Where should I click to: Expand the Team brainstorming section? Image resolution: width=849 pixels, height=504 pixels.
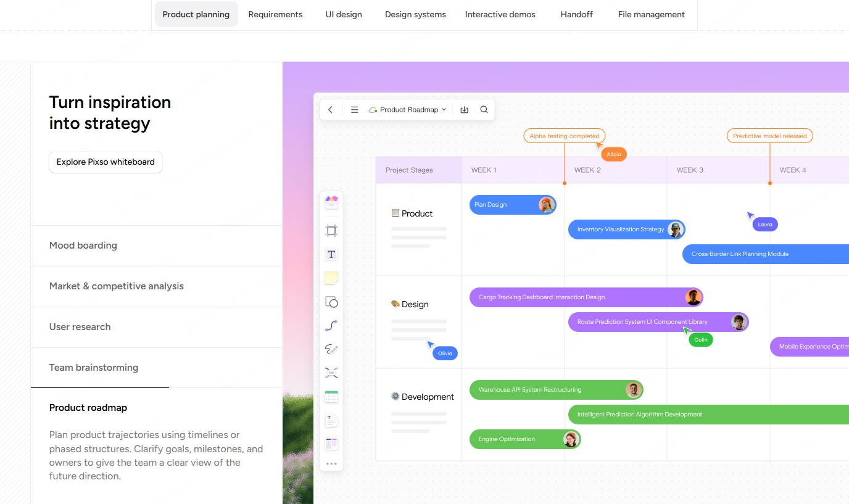157,368
